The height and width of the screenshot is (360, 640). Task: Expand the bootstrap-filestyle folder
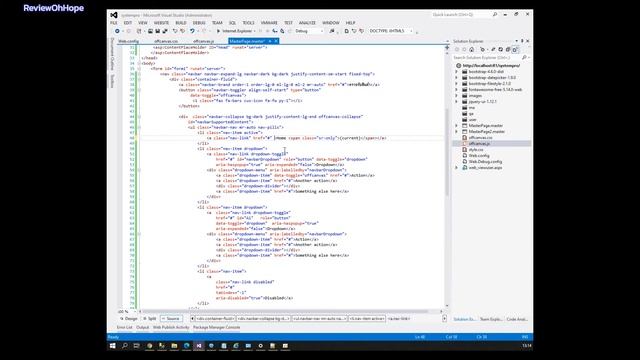tap(457, 84)
